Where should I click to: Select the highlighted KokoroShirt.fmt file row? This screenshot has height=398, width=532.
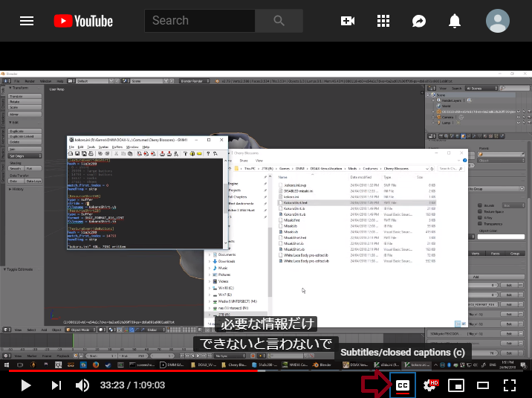click(x=356, y=203)
